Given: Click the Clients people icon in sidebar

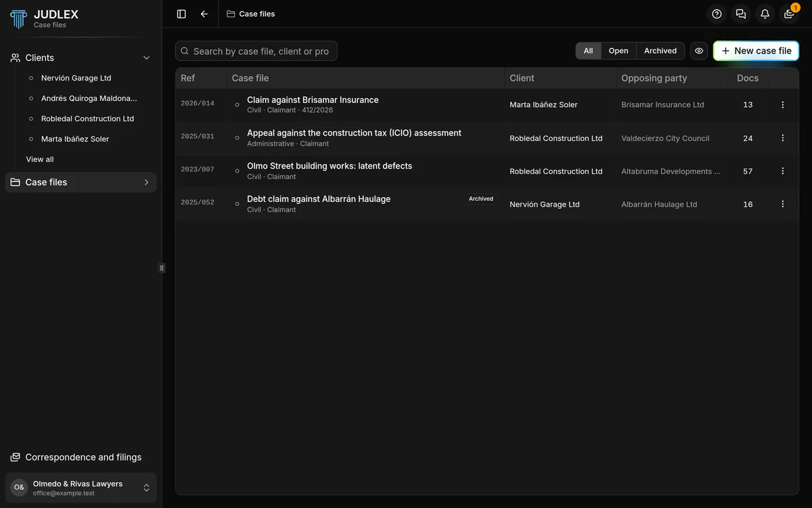Looking at the screenshot, I should (x=15, y=58).
